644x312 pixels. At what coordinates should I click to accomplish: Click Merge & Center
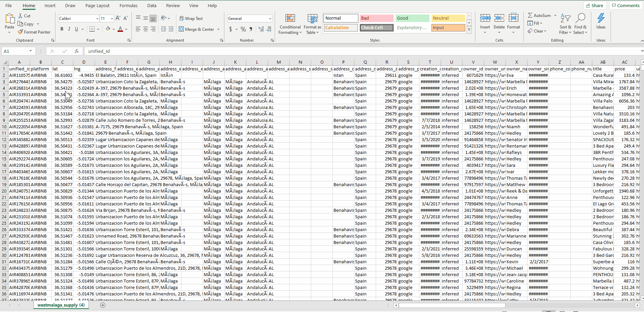click(x=197, y=29)
